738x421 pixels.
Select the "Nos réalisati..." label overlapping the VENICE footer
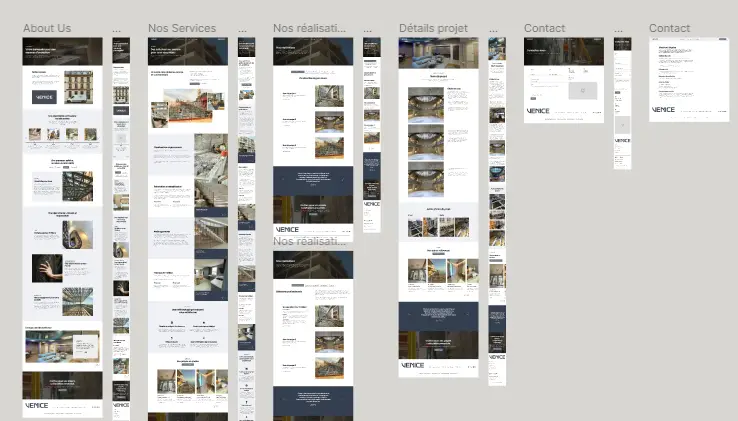pos(309,241)
